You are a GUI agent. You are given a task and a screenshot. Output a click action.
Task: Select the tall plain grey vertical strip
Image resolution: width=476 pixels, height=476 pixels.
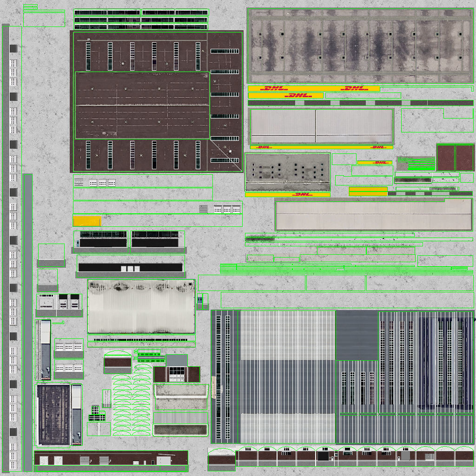point(28,323)
